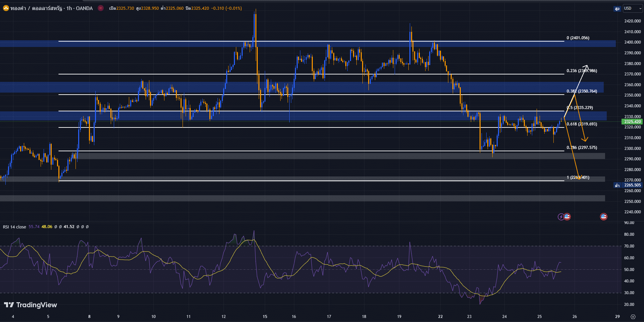
Task: Click the TradingView logo
Action: [31, 305]
